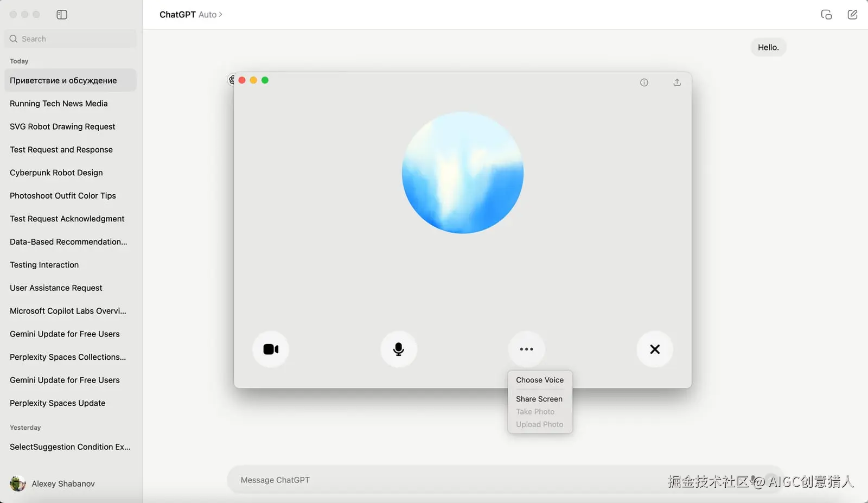Open Test Request Acknowledgment chat

pos(71,219)
